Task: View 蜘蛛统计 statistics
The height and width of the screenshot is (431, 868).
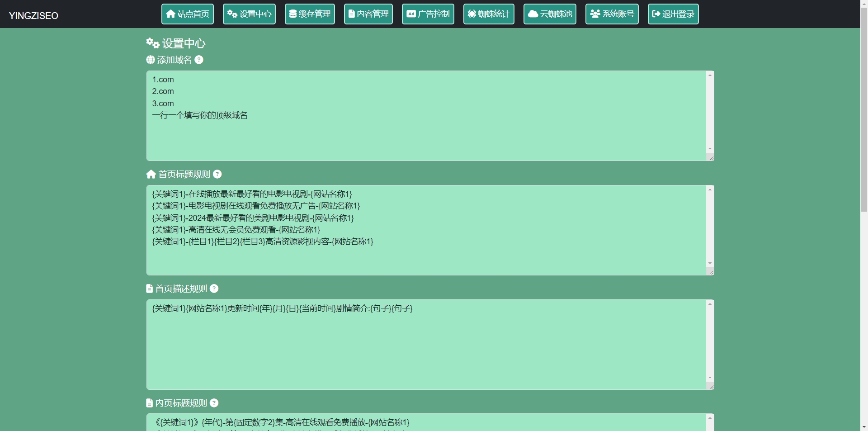Action: [x=489, y=14]
